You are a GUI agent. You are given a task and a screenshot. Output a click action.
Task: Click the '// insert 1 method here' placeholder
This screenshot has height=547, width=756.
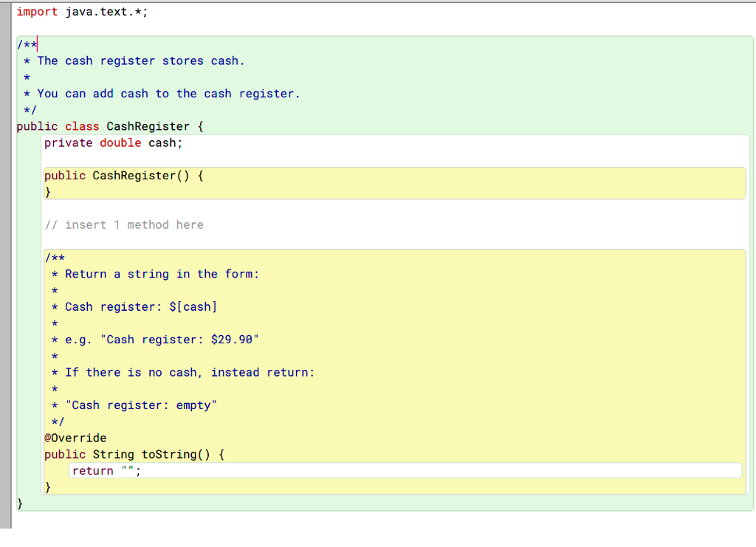[124, 225]
